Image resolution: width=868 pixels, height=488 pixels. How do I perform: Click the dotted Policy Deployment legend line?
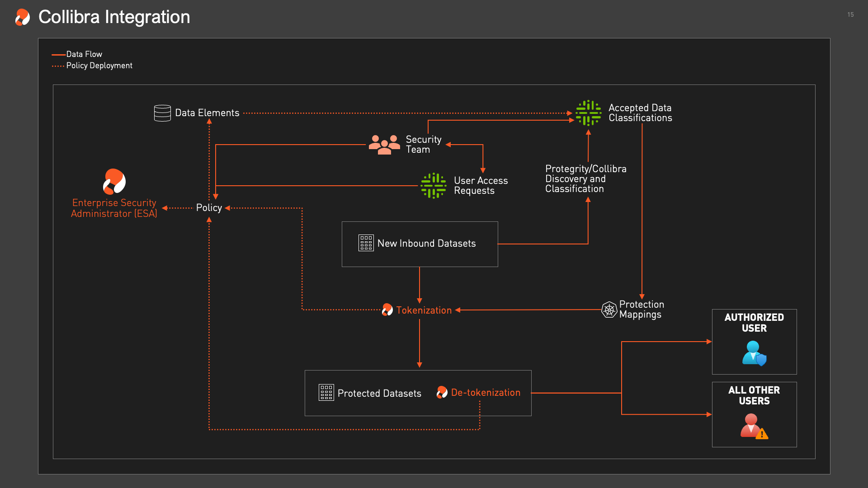[58, 66]
